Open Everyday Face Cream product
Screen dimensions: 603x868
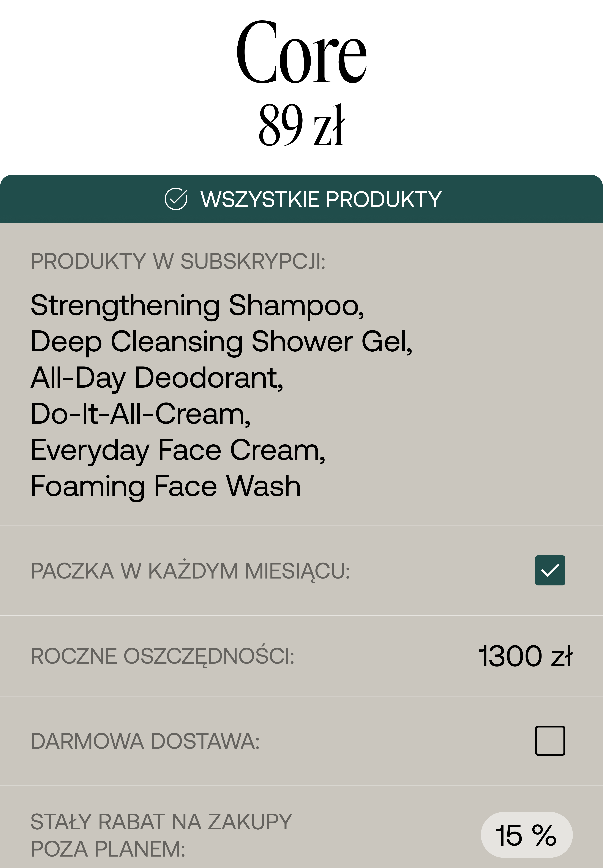pos(178,451)
